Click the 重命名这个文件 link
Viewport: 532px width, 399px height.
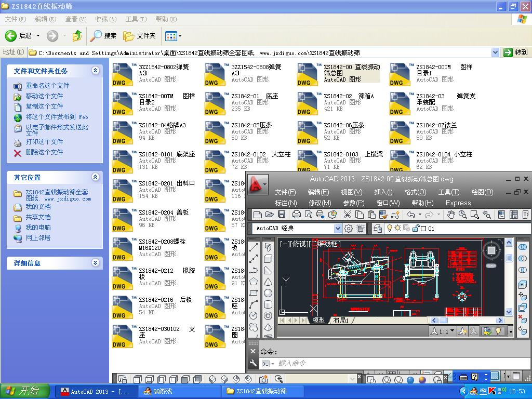[x=47, y=86]
